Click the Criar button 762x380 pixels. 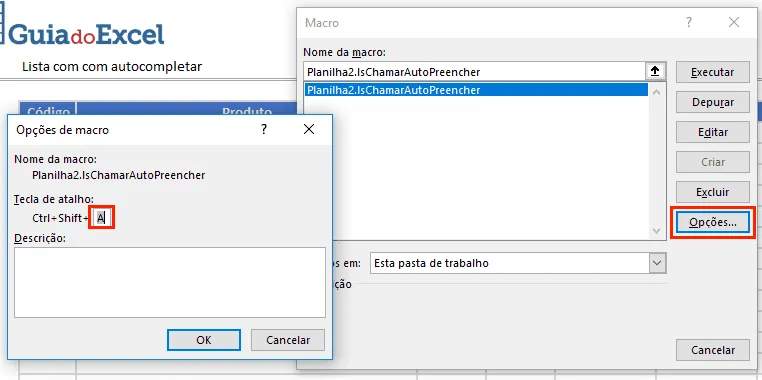point(712,162)
